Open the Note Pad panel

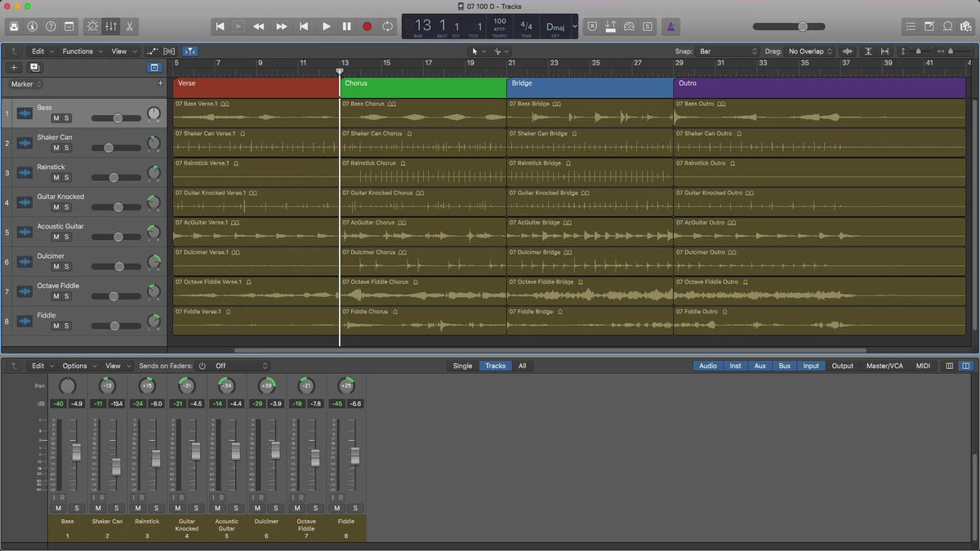tap(929, 26)
